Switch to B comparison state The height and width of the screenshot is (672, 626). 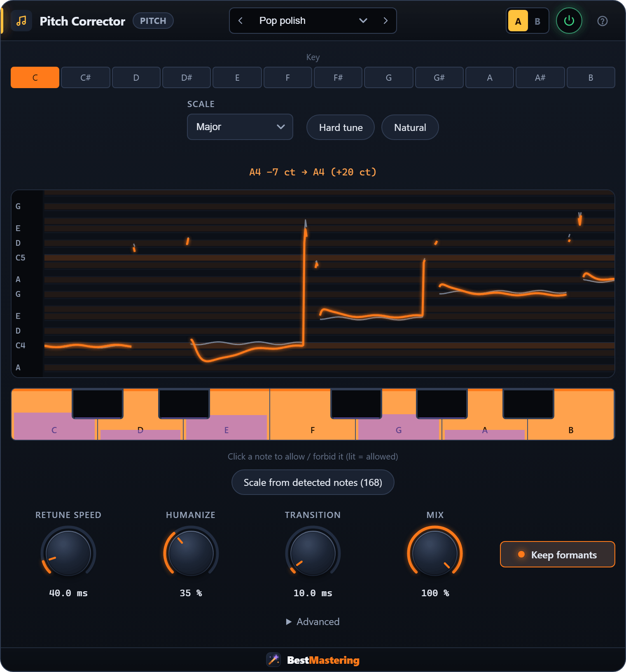point(537,21)
